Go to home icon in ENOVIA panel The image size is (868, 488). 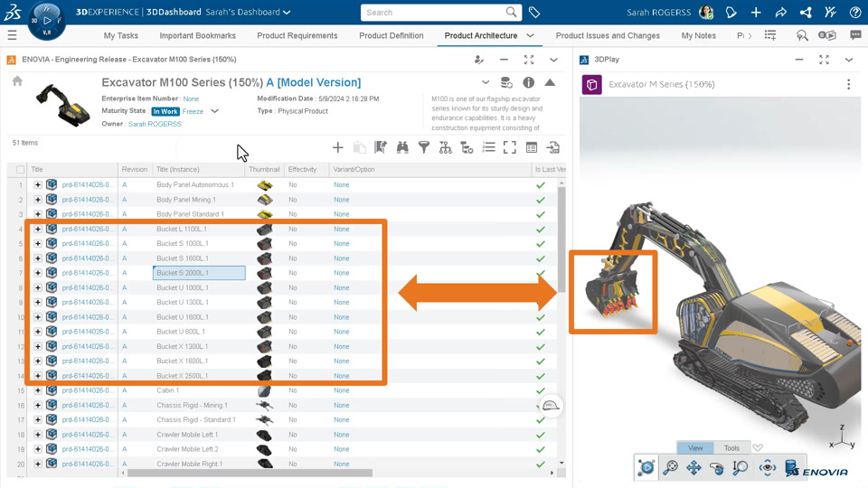(17, 81)
